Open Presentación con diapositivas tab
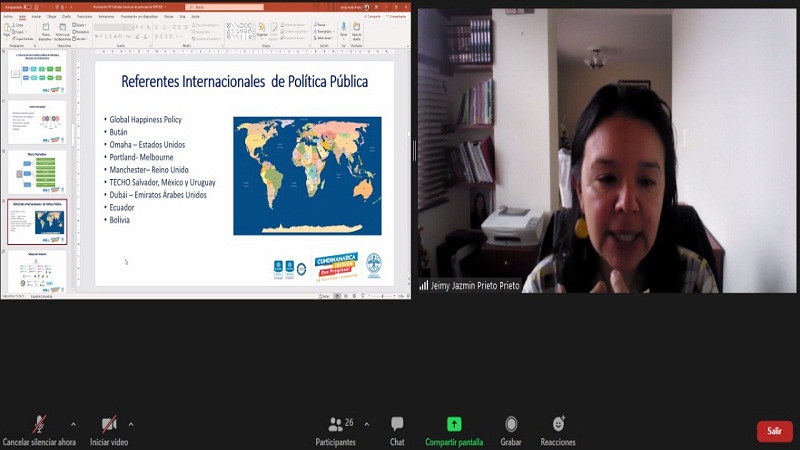The width and height of the screenshot is (800, 450). 139,16
